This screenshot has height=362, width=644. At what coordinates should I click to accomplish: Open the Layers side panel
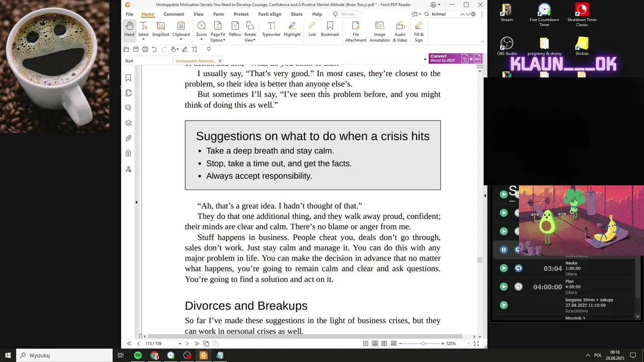click(x=128, y=123)
